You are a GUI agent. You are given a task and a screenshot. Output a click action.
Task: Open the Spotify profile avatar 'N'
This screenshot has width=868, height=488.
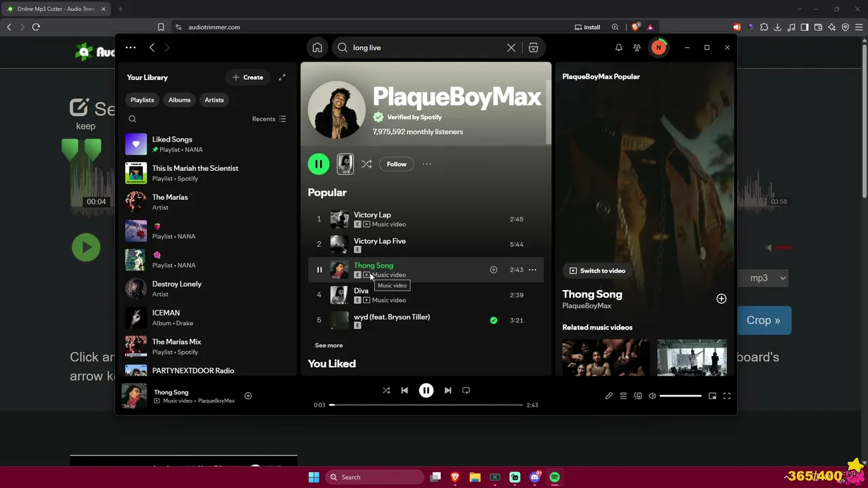click(658, 47)
